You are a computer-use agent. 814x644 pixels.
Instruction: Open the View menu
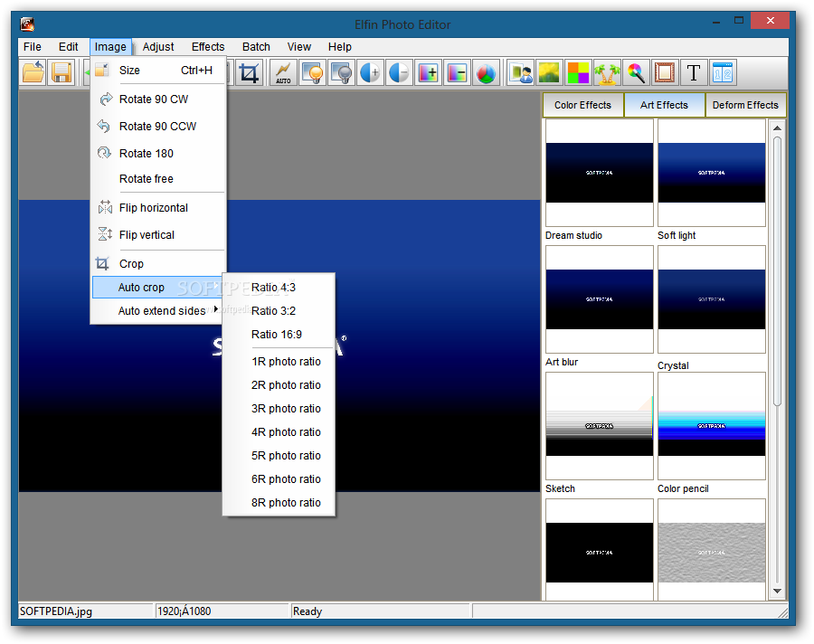[299, 47]
